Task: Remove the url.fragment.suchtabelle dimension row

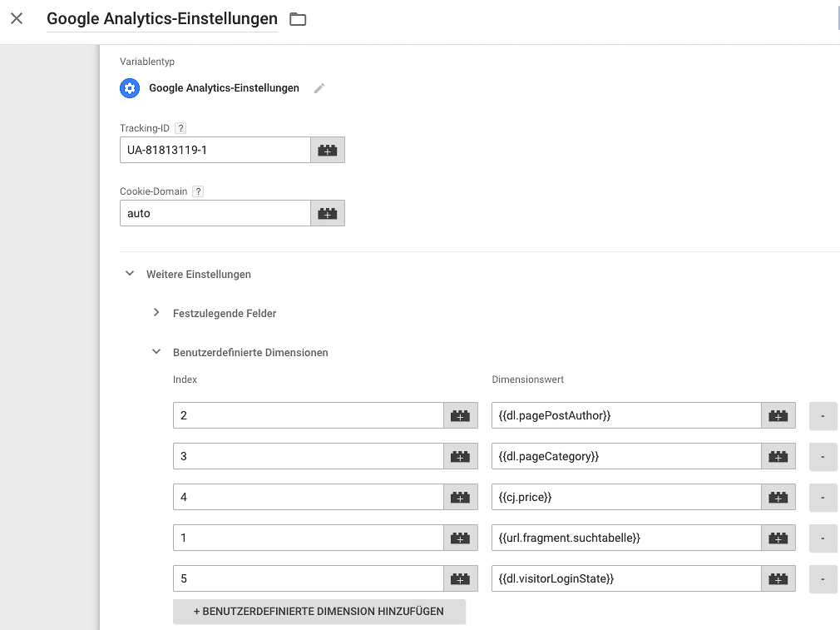Action: 823,538
